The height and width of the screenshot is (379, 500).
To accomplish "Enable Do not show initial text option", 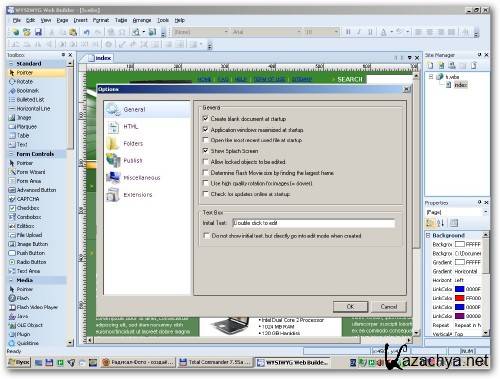I will 206,236.
